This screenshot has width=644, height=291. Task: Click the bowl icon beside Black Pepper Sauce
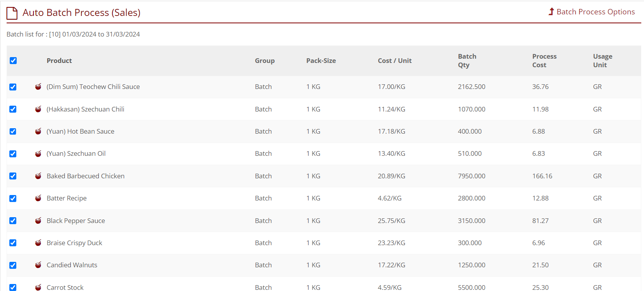click(38, 221)
